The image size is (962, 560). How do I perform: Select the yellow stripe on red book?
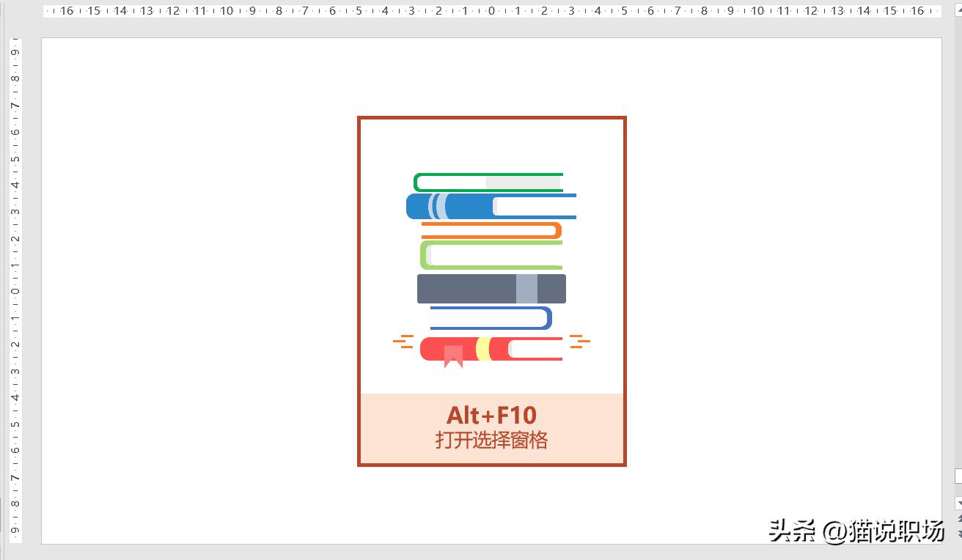pyautogui.click(x=482, y=349)
